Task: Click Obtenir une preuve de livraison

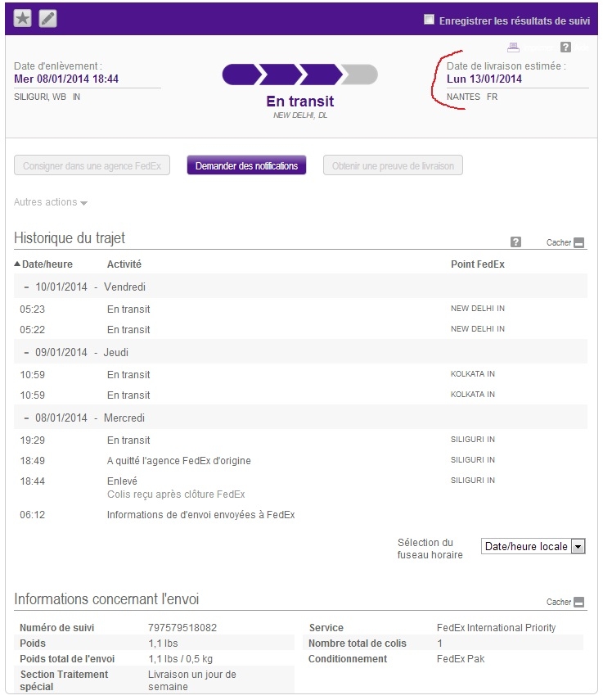Action: click(x=393, y=165)
